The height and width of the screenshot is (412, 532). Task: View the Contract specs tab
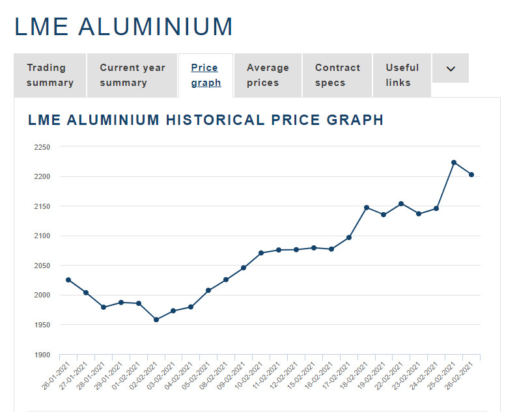tap(337, 75)
